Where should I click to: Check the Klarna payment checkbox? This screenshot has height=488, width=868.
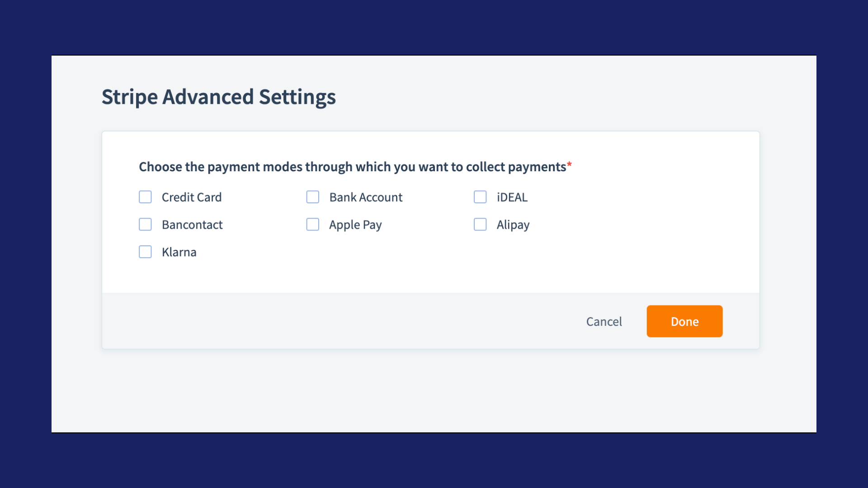point(145,252)
